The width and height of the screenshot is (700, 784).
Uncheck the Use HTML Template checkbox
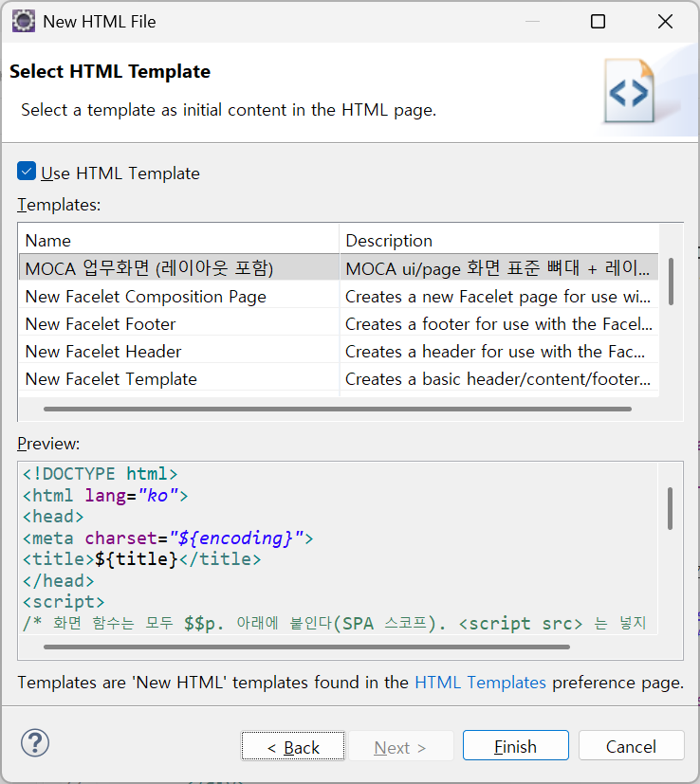27,171
